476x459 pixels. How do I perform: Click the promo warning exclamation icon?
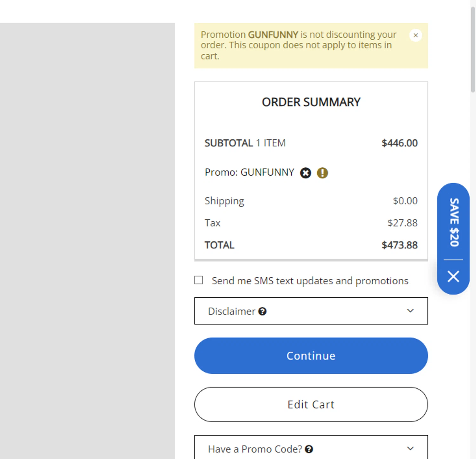coord(322,173)
